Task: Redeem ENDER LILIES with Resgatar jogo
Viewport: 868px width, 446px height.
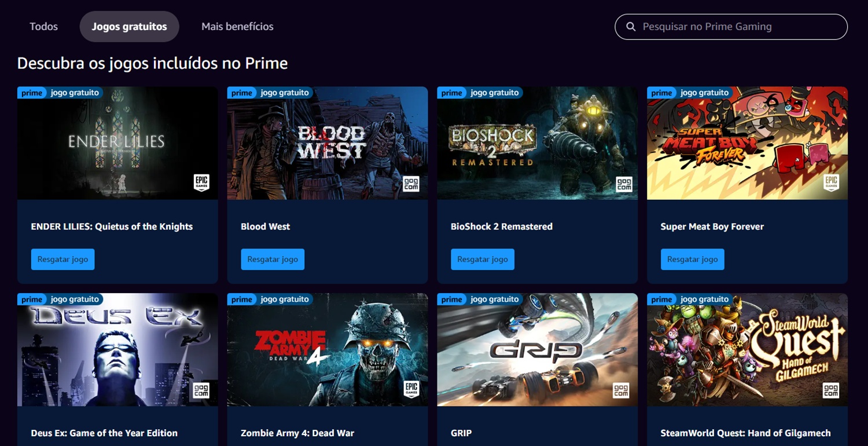Action: point(62,259)
